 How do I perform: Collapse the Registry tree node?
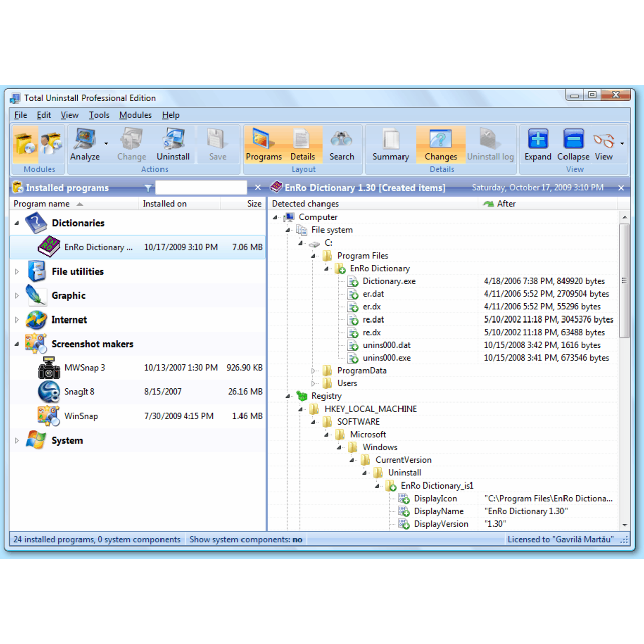coord(288,396)
